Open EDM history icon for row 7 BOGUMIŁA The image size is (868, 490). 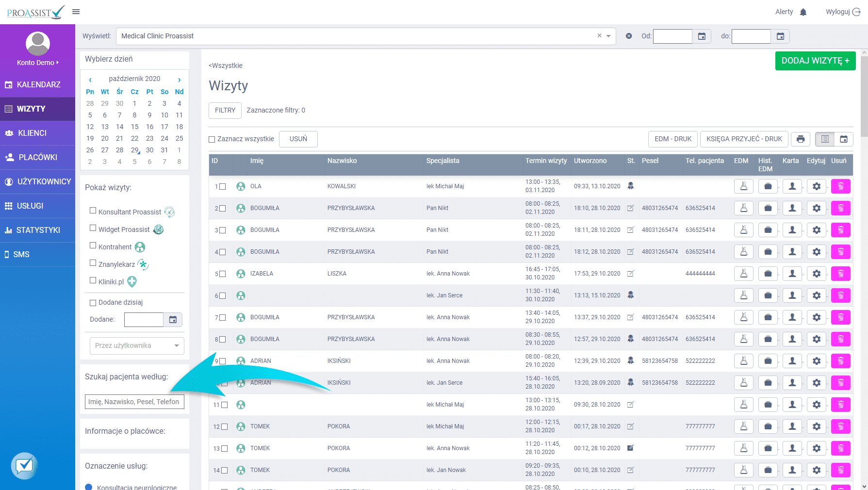click(768, 317)
